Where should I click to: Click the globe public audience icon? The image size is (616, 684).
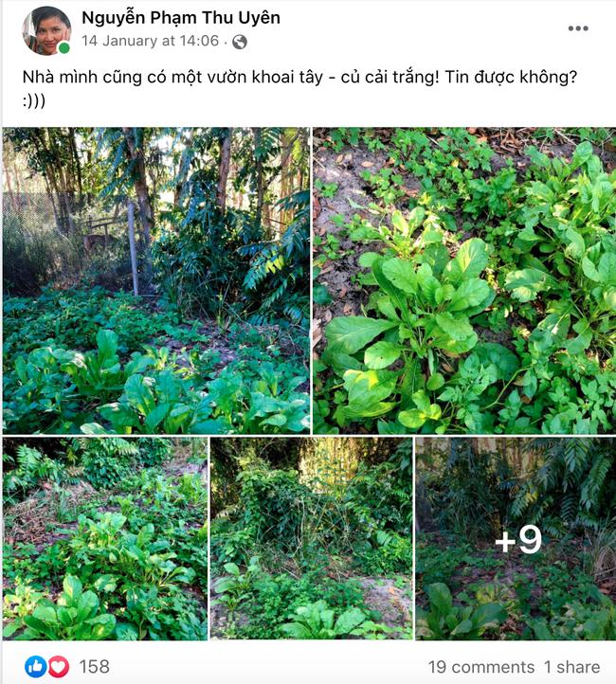pyautogui.click(x=240, y=42)
